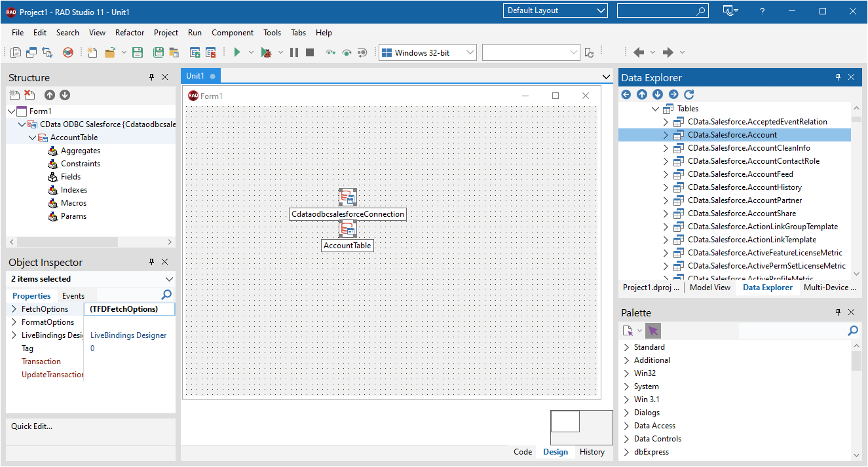Click Move Up arrow in Structure panel
Viewport: 868px width, 467px height.
(50, 95)
